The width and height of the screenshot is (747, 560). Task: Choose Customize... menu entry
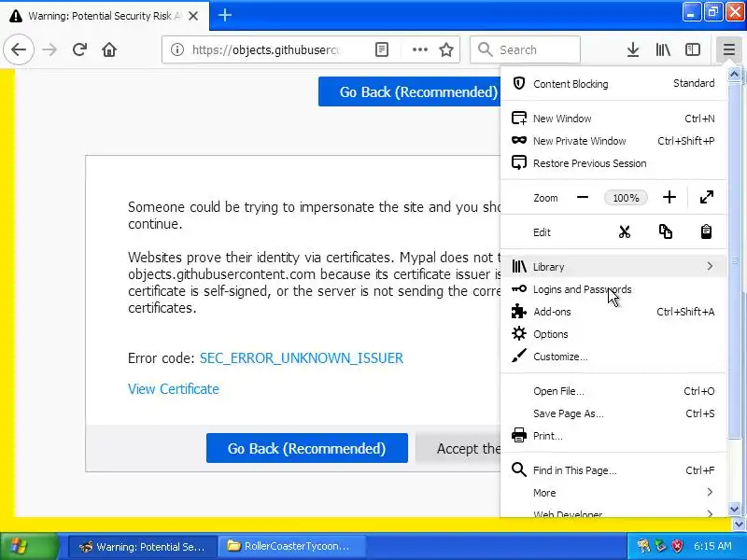(613, 357)
